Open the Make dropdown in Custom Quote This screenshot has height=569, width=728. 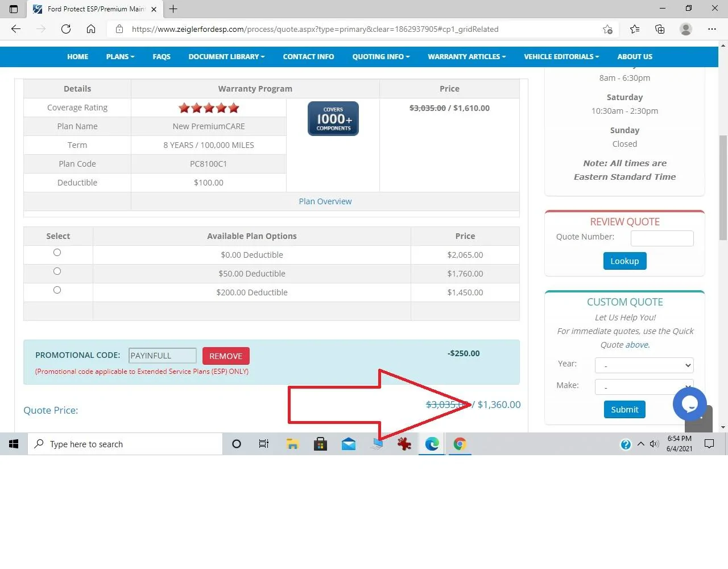coord(644,387)
